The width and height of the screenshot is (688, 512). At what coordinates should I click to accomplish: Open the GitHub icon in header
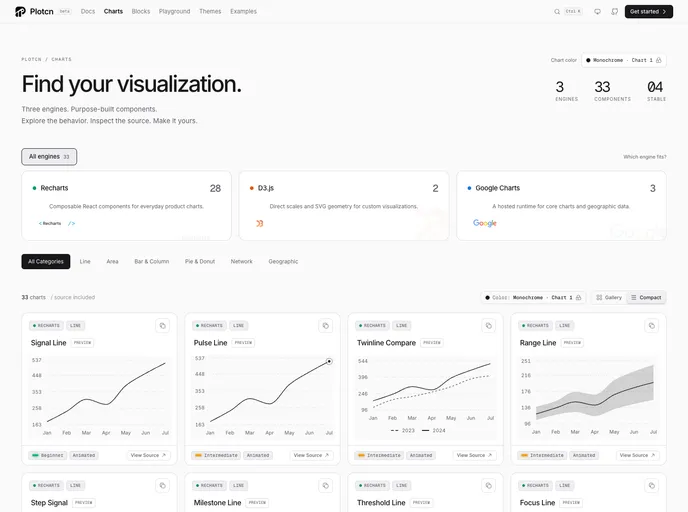(x=615, y=12)
